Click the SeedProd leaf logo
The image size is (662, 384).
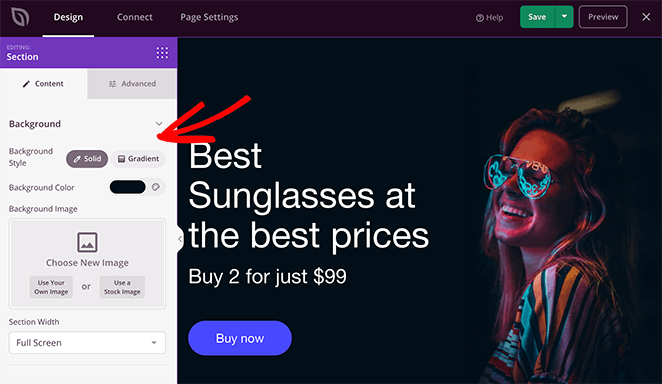tap(20, 17)
